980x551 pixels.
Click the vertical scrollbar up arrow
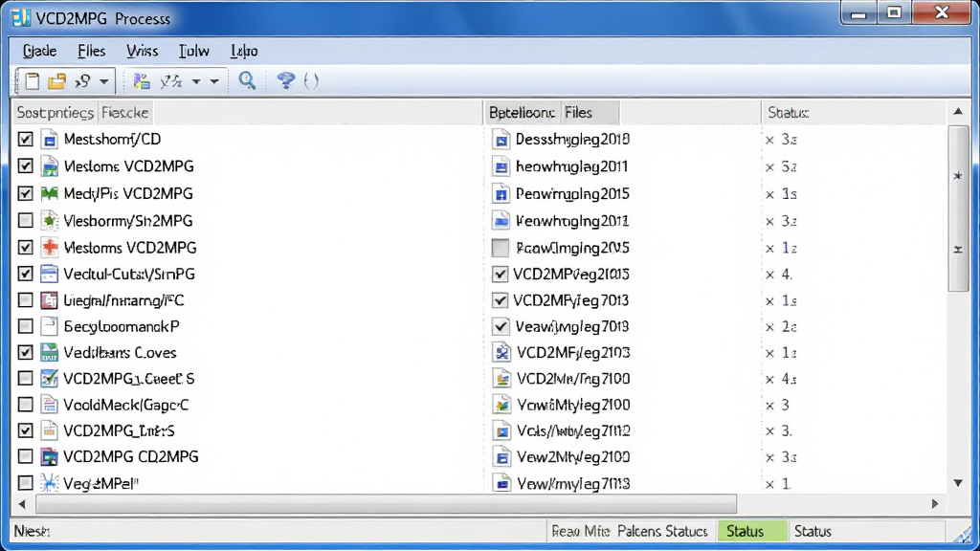[958, 112]
